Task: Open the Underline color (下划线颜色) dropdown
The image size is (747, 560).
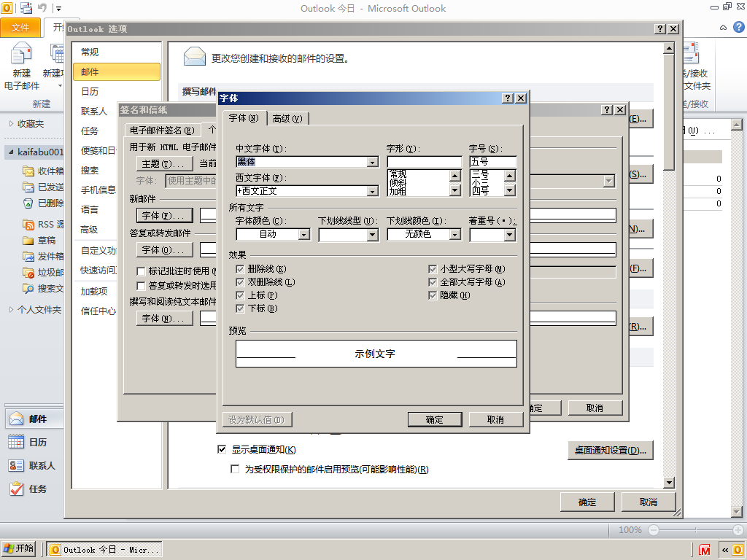Action: [455, 235]
